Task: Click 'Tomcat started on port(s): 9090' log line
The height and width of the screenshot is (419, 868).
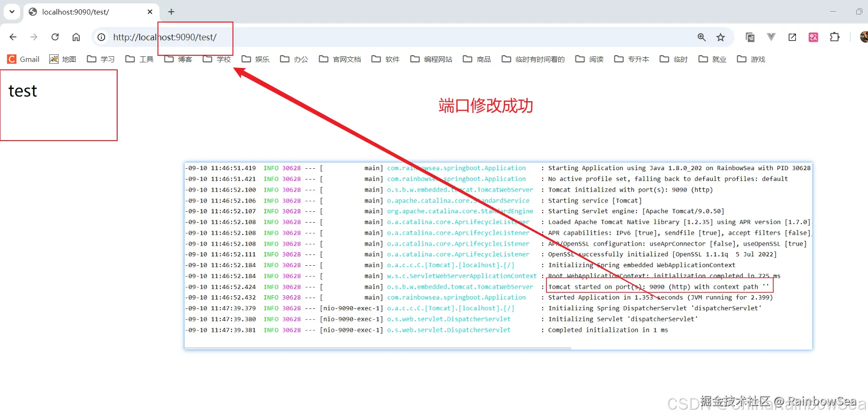Action: point(658,287)
